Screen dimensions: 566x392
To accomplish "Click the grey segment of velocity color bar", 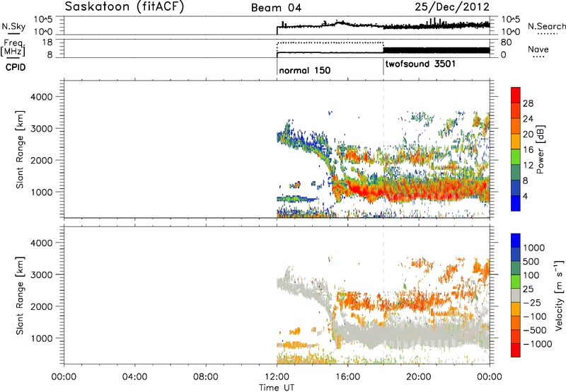I will click(x=516, y=296).
